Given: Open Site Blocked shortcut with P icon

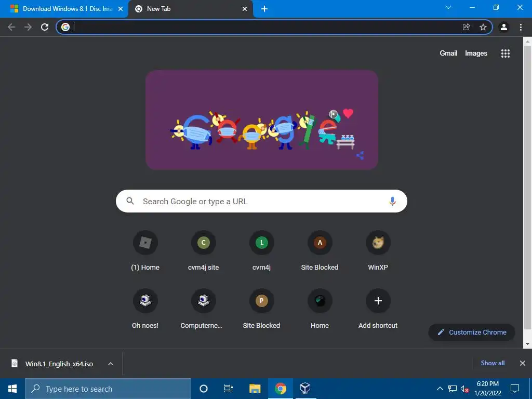Looking at the screenshot, I should (262, 309).
